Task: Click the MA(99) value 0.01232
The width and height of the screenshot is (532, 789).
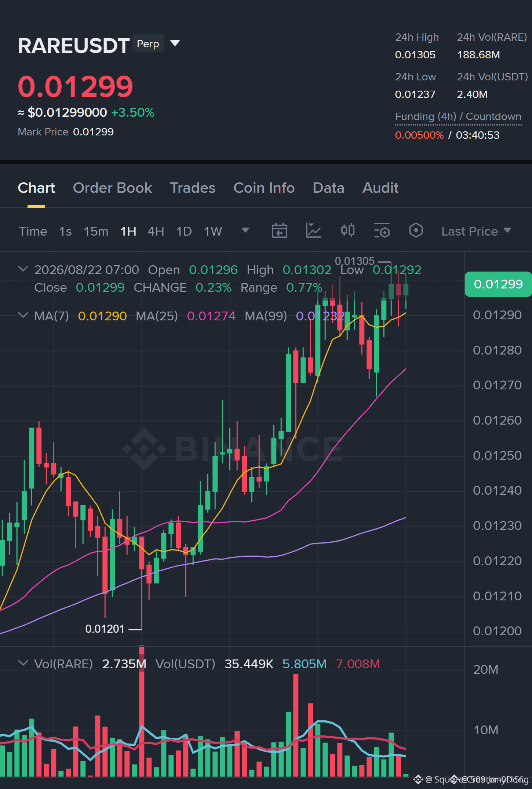Action: (x=320, y=316)
